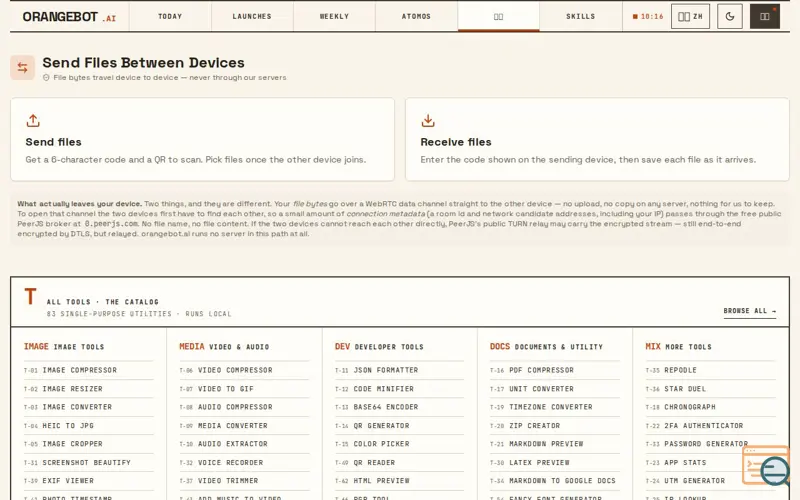The width and height of the screenshot is (800, 500).
Task: Switch to the Today tab
Action: pyautogui.click(x=170, y=16)
